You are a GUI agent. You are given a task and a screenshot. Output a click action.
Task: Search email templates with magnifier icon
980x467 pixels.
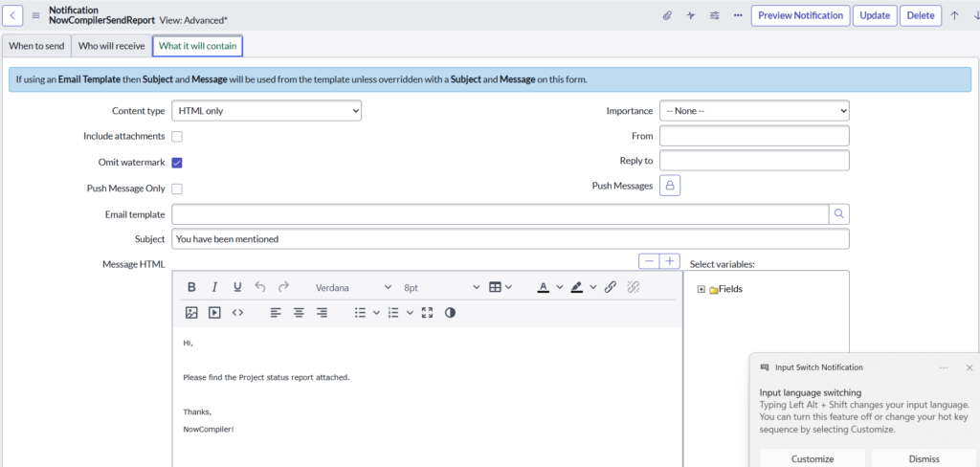838,213
